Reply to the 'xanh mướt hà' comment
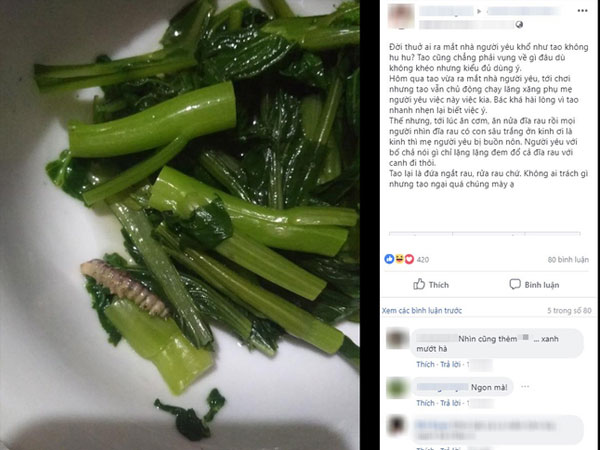The image size is (600, 450). tap(450, 364)
